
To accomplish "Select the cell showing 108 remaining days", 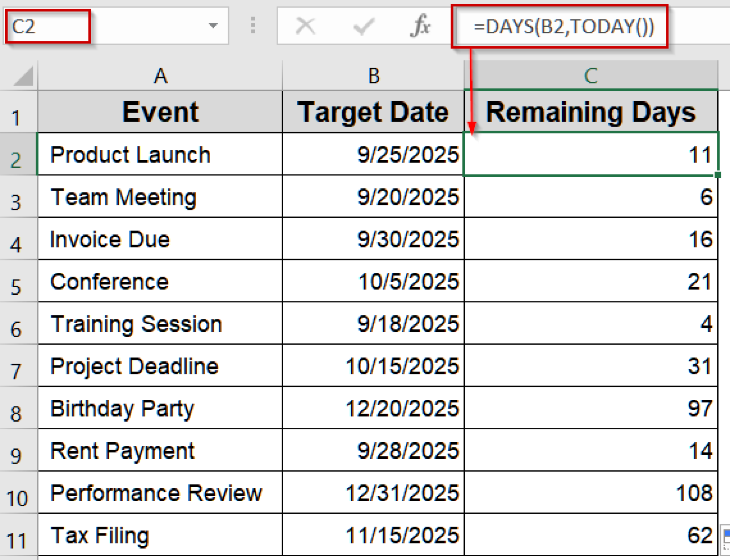I will [591, 493].
